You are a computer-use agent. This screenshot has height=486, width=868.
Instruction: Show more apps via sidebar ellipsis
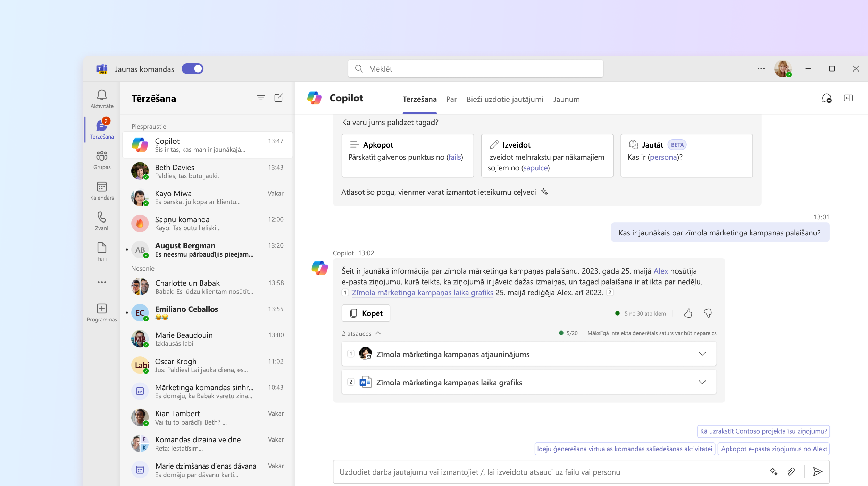[102, 282]
